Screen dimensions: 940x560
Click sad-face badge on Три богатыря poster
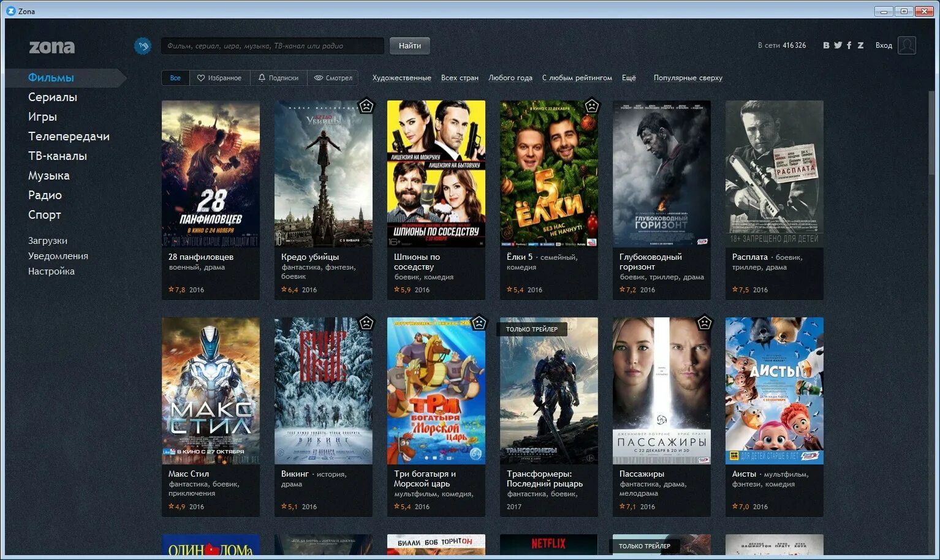(x=479, y=323)
